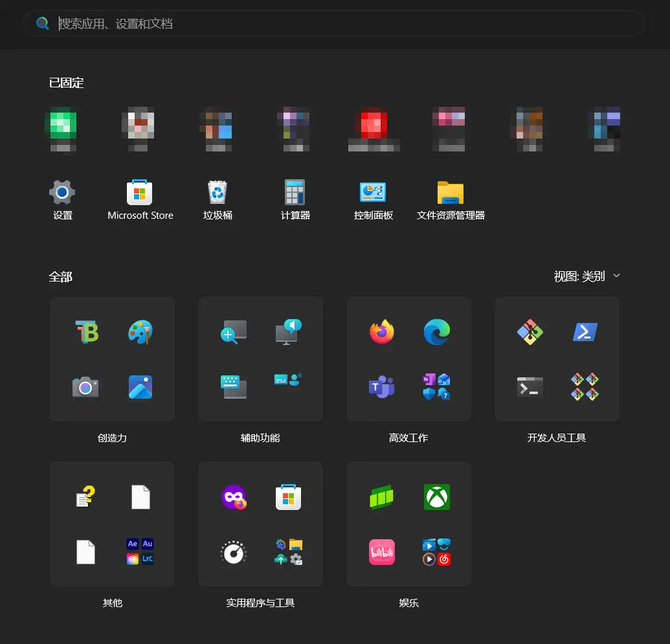The height and width of the screenshot is (644, 670).
Task: Open the 创造力 category label
Action: click(x=112, y=438)
